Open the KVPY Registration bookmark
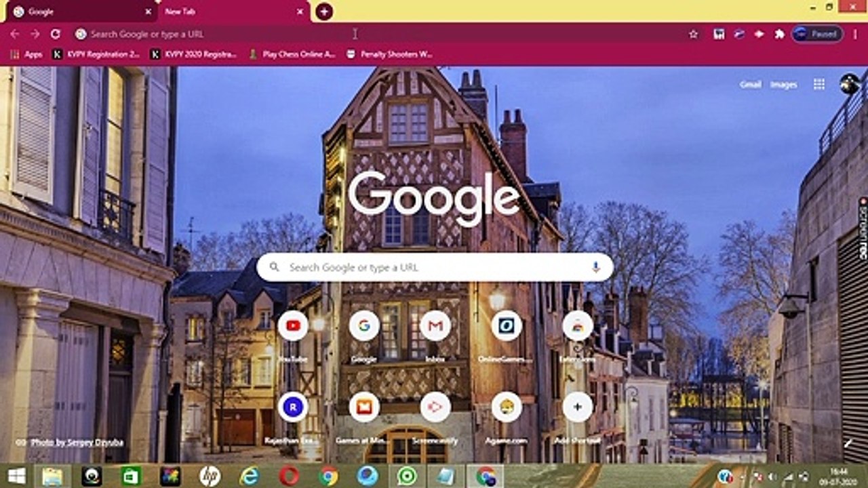This screenshot has height=488, width=868. click(96, 54)
